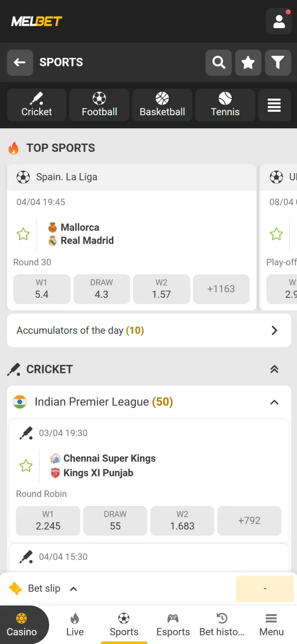
Task: Tap the back arrow next to Sports
Action: (x=20, y=62)
